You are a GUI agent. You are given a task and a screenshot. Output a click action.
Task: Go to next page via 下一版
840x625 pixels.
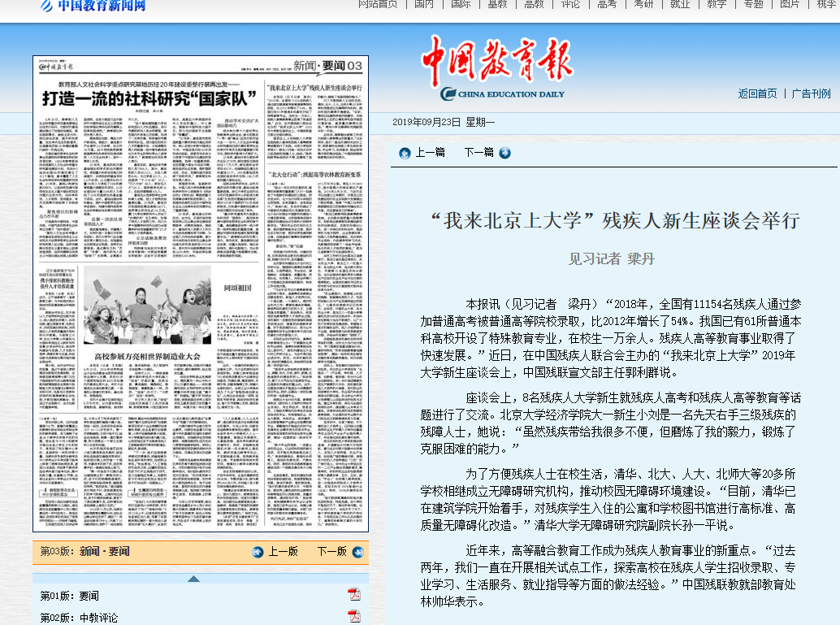click(x=332, y=552)
